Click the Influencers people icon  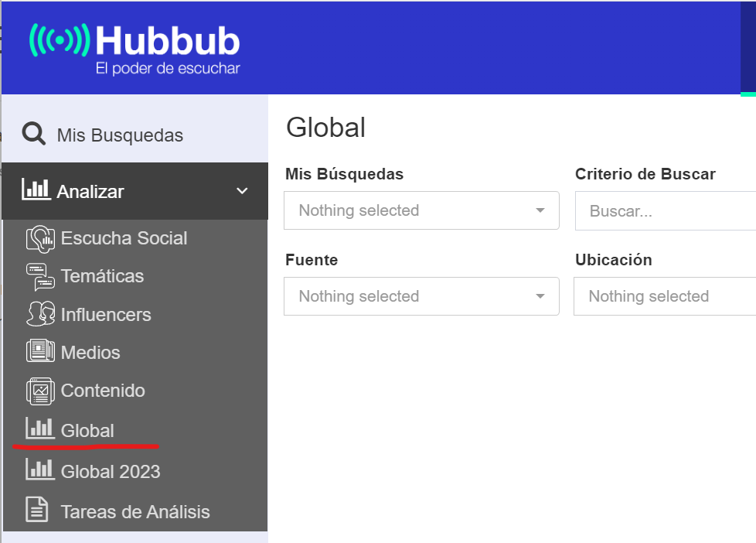tap(40, 314)
